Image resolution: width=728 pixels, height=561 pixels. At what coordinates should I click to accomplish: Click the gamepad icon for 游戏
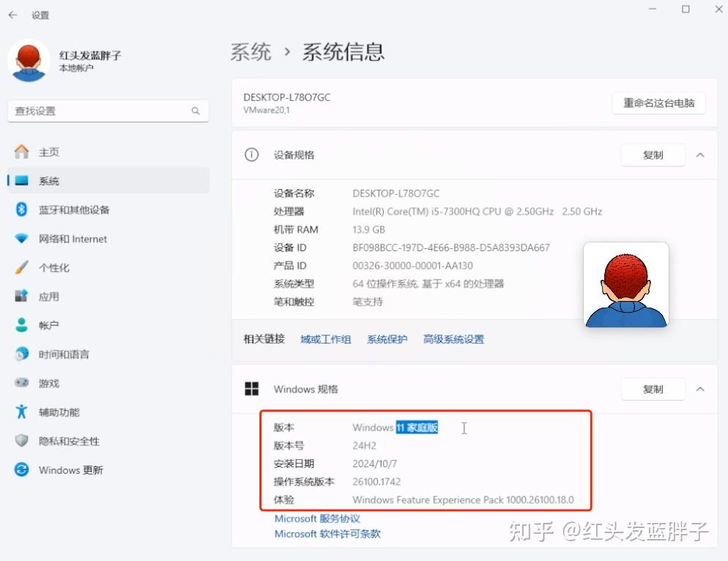tap(21, 383)
